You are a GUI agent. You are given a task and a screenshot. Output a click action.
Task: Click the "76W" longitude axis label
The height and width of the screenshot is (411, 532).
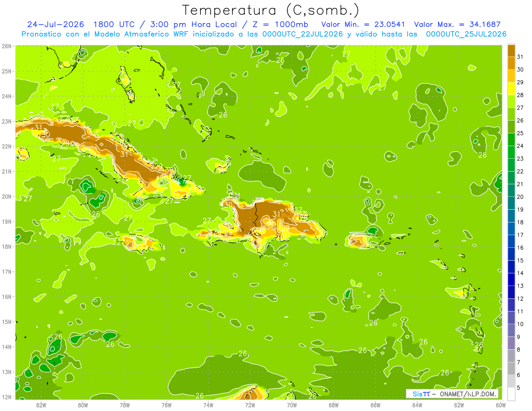click(167, 405)
